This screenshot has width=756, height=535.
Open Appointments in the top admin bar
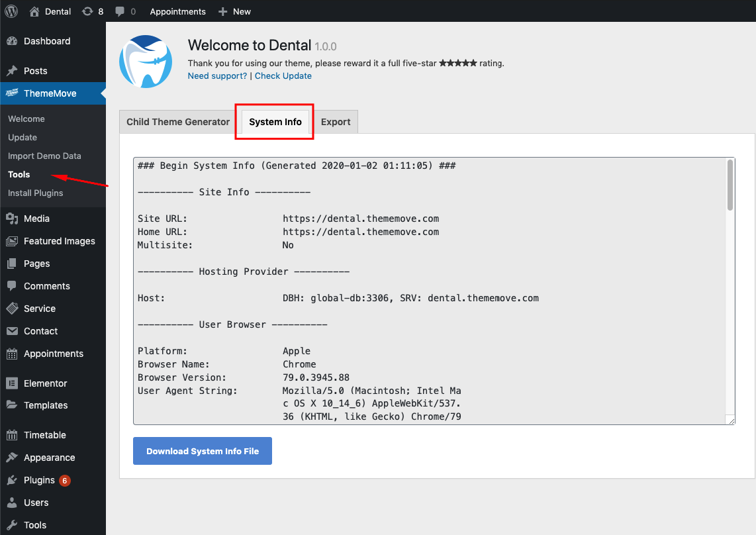coord(177,11)
